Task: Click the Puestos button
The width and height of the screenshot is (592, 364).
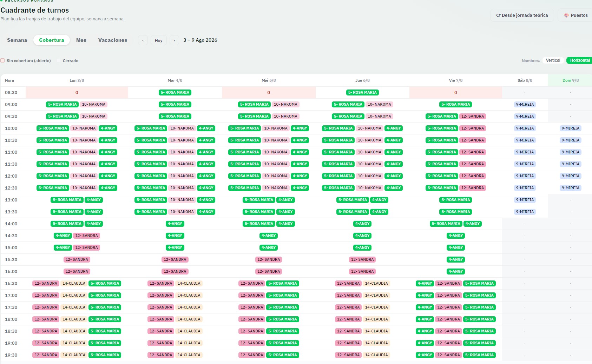Action: (575, 15)
